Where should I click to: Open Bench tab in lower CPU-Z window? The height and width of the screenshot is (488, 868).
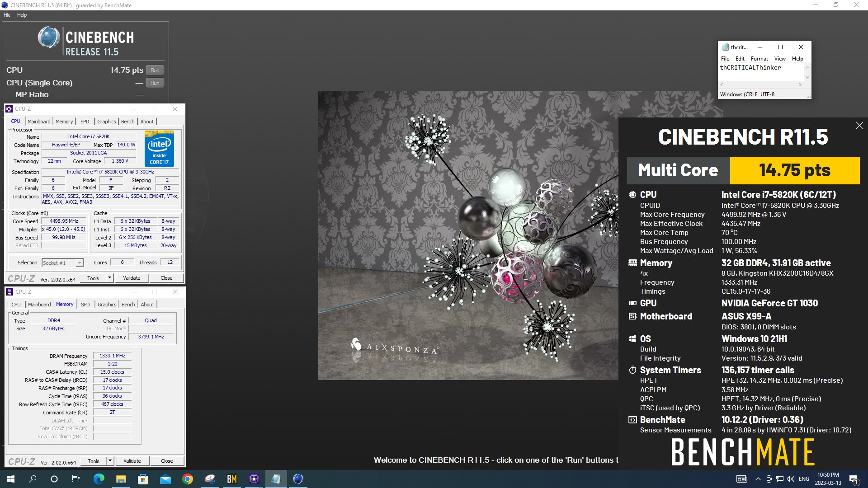[128, 305]
